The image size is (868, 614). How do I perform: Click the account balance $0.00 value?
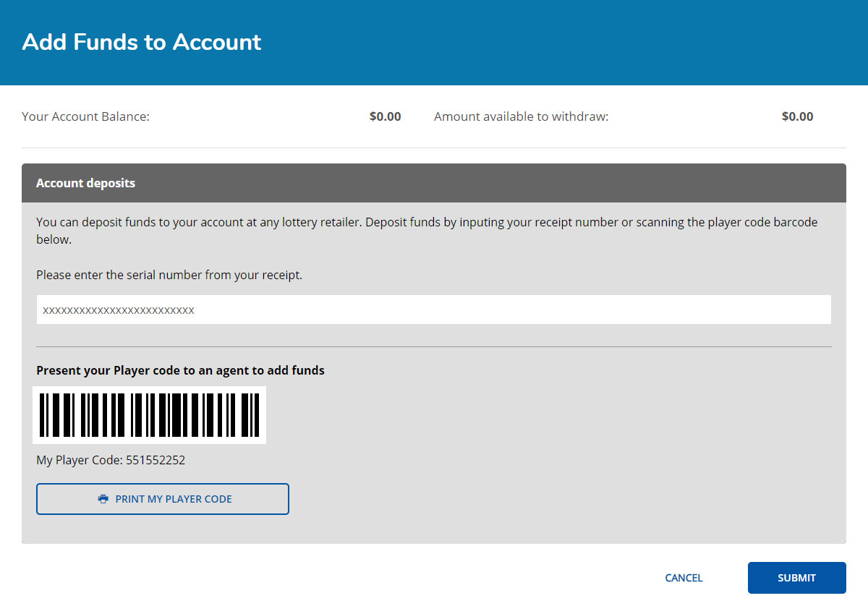point(385,116)
